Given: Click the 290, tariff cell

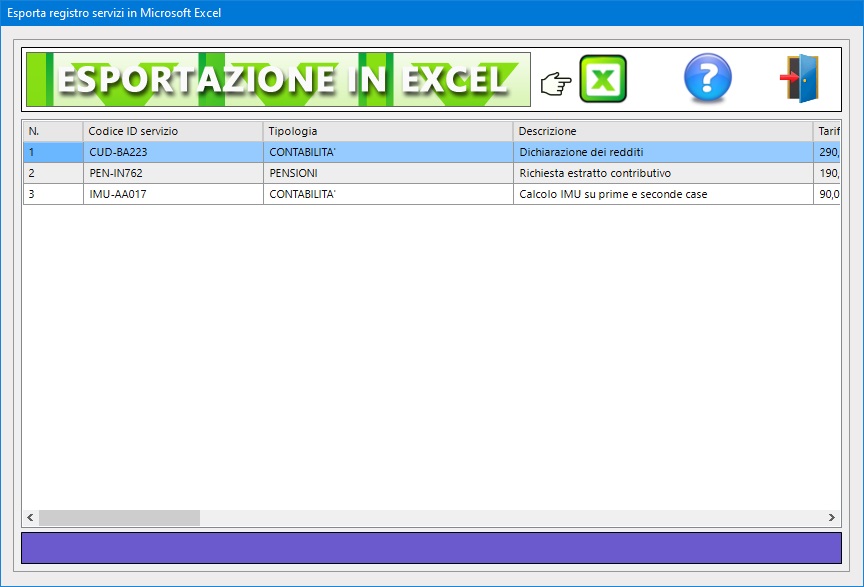Looking at the screenshot, I should (x=827, y=152).
